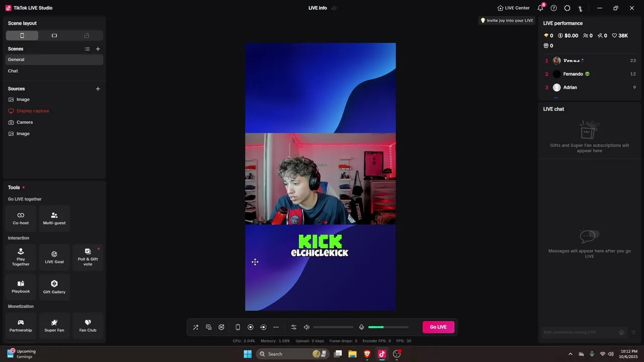The image size is (644, 362).
Task: Click the webcam thumbnail in preview
Action: (320, 178)
